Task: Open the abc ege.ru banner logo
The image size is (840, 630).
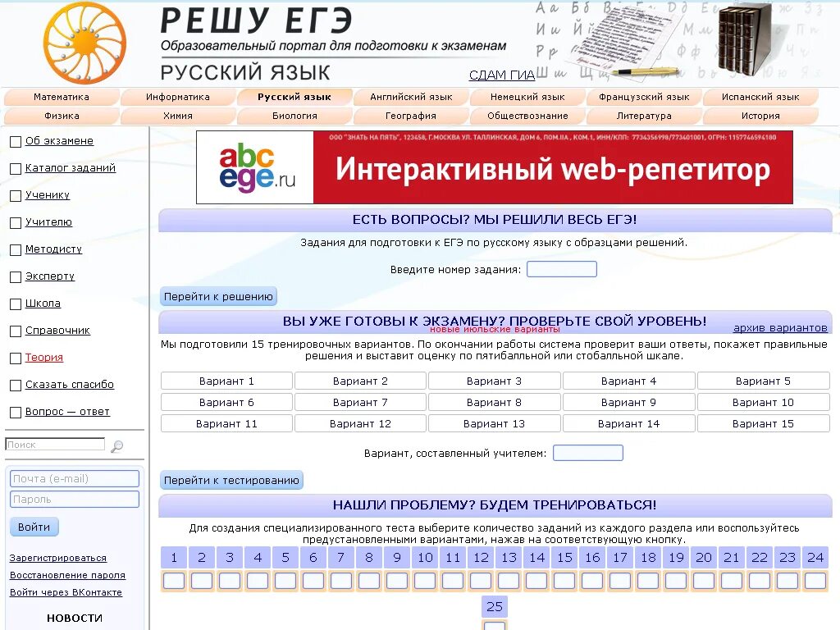Action: (x=256, y=167)
